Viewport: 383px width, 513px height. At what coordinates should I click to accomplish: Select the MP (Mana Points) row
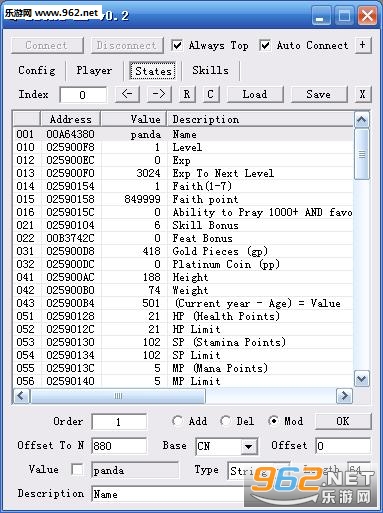point(183,368)
